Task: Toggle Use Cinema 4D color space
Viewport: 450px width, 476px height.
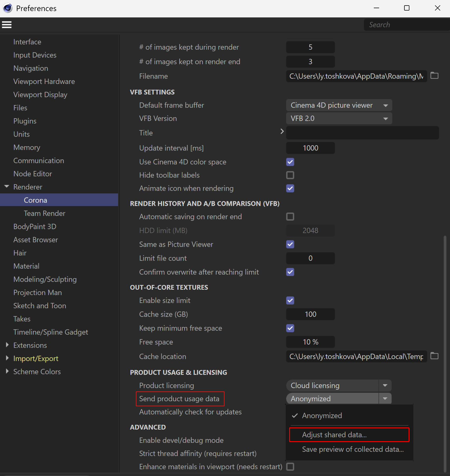Action: click(x=290, y=162)
